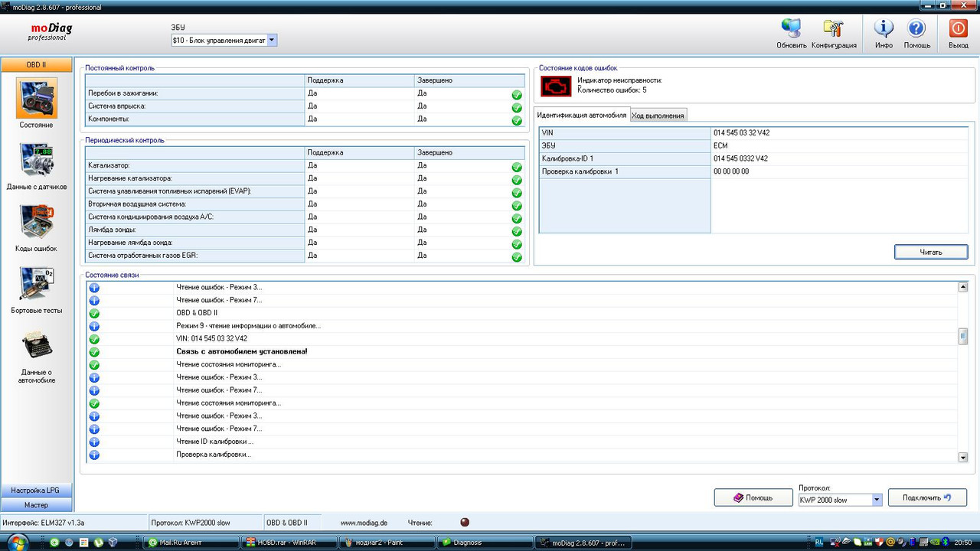Open Бортовые тесты sidebar section
Image resolution: width=980 pixels, height=551 pixels.
tap(36, 284)
